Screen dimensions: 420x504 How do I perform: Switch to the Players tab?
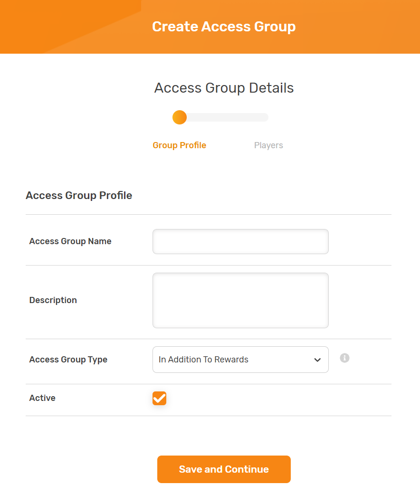click(x=268, y=145)
